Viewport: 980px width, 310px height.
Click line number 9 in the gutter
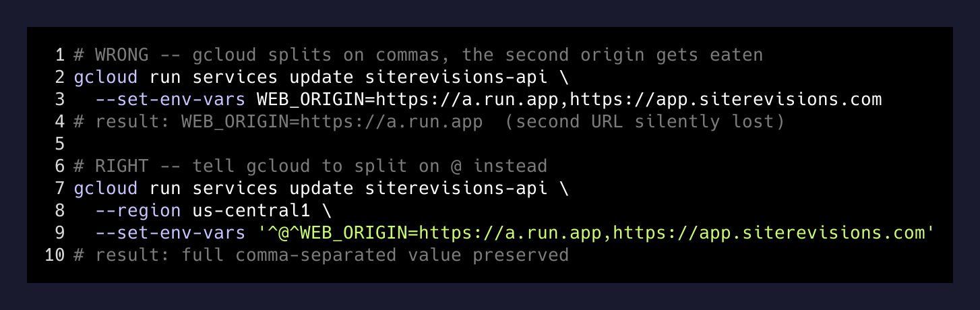tap(59, 233)
